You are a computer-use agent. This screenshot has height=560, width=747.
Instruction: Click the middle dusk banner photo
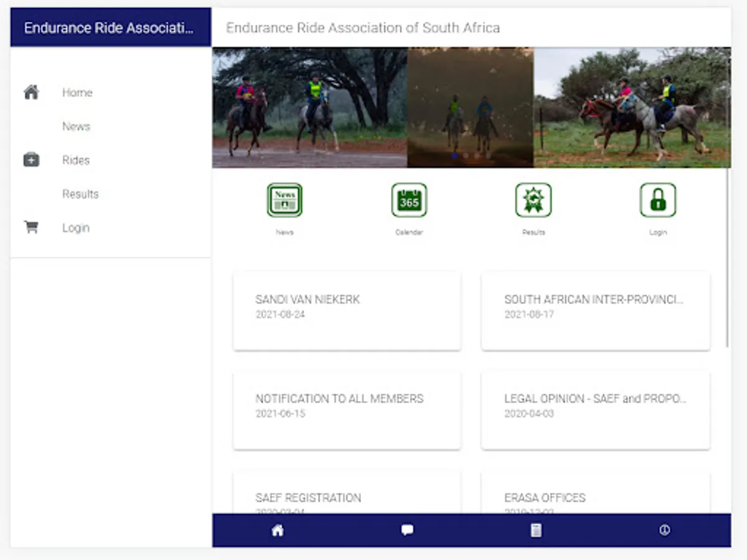[x=471, y=108]
